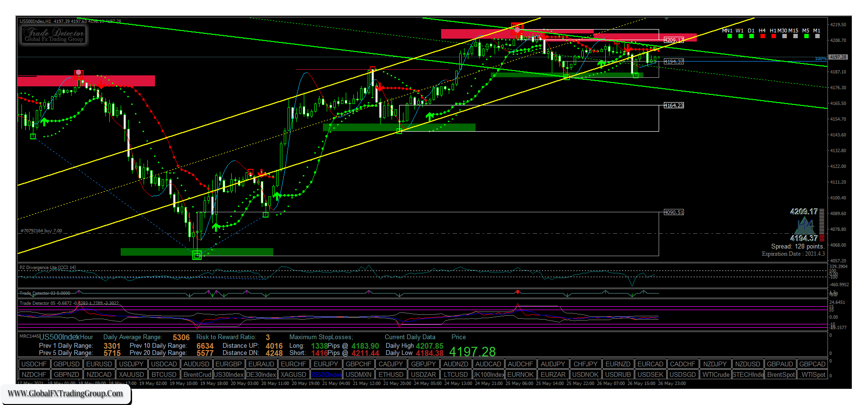Open the DE30Index symbol chart
The height and width of the screenshot is (405, 868).
point(261,374)
